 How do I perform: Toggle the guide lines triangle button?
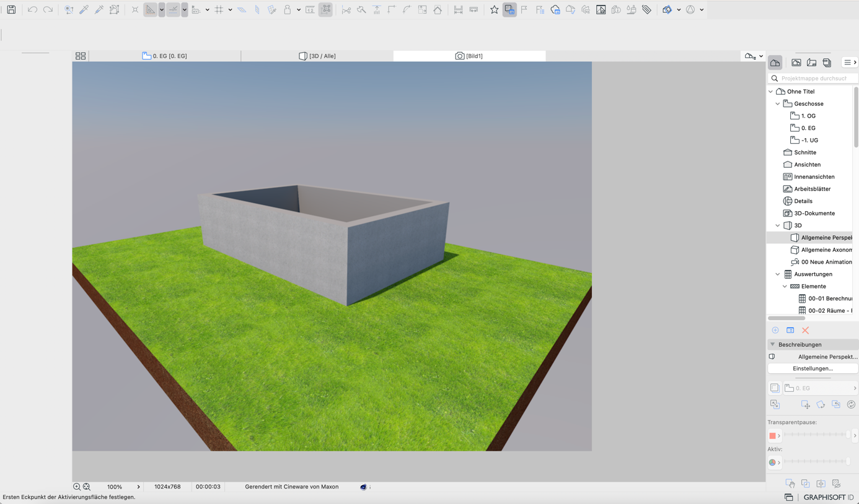(x=150, y=10)
